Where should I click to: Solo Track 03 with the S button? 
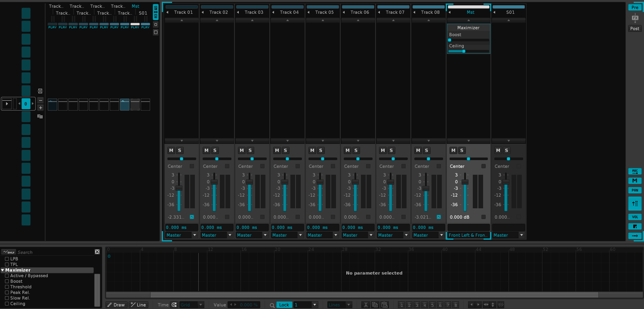[250, 150]
